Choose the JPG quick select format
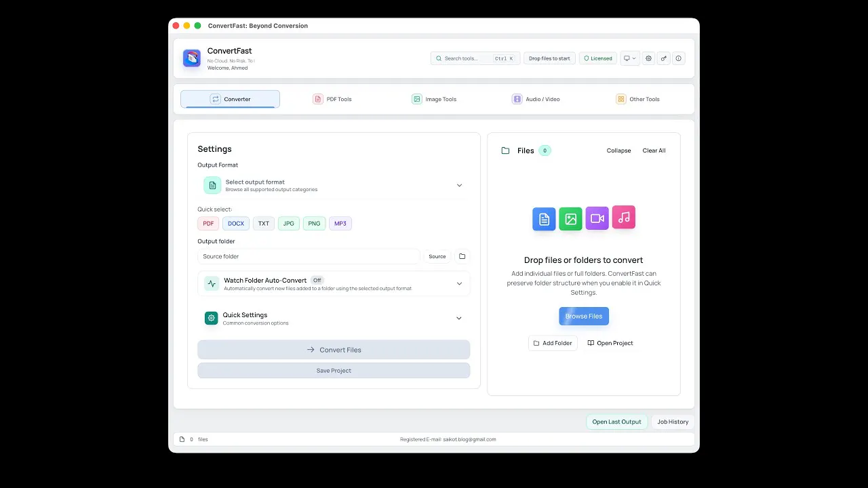The height and width of the screenshot is (488, 868). tap(289, 224)
